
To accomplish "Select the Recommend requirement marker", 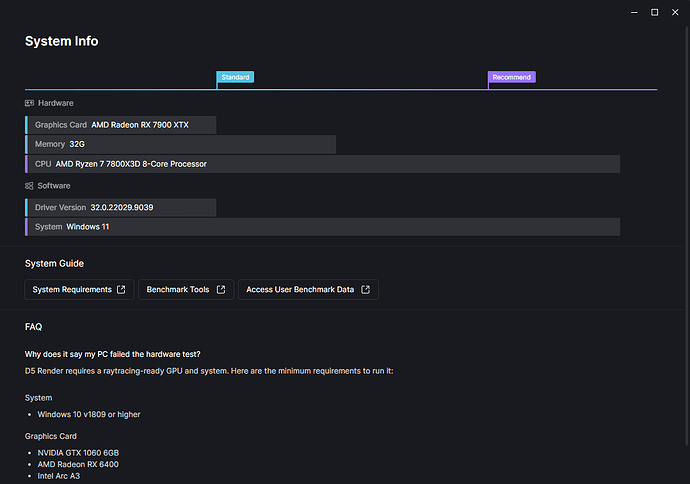I will [511, 77].
